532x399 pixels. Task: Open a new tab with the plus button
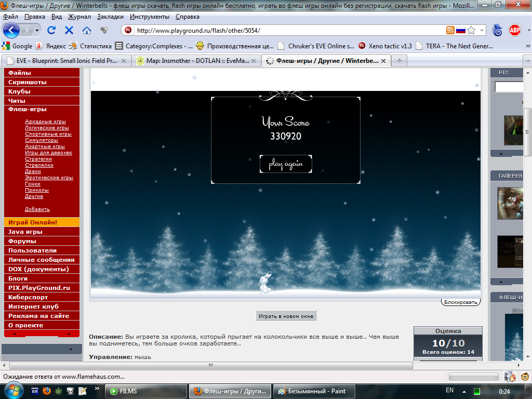pyautogui.click(x=400, y=61)
